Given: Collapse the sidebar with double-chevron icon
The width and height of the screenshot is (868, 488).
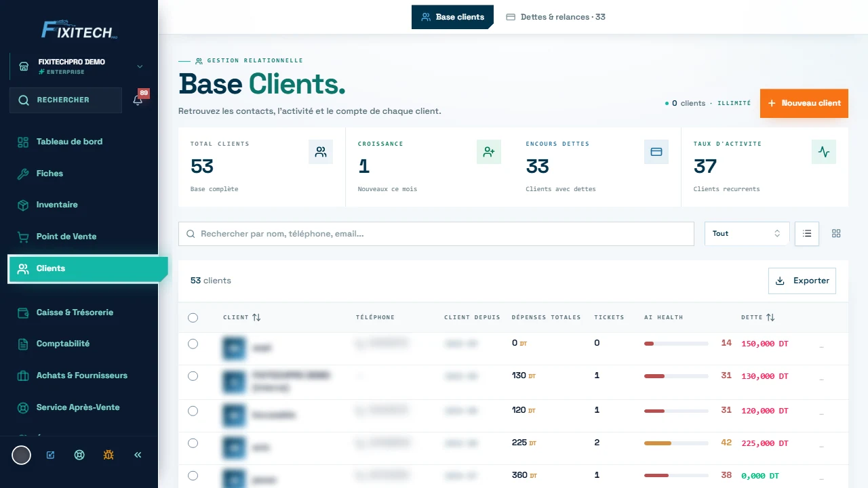Looking at the screenshot, I should [x=138, y=455].
